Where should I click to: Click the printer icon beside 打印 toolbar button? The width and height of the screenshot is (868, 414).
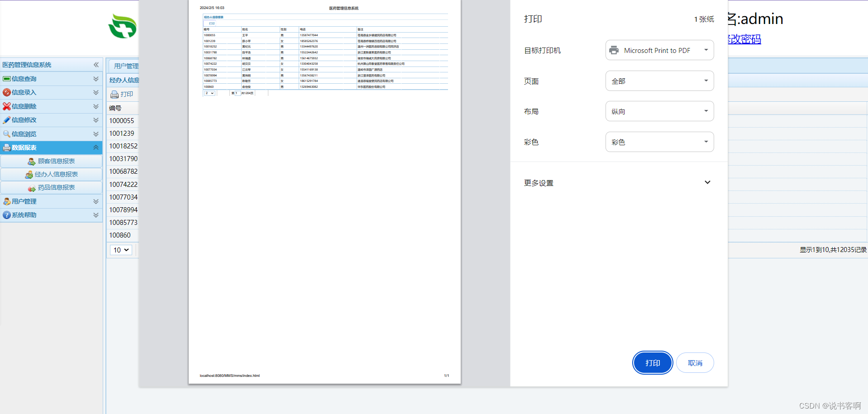coord(114,94)
